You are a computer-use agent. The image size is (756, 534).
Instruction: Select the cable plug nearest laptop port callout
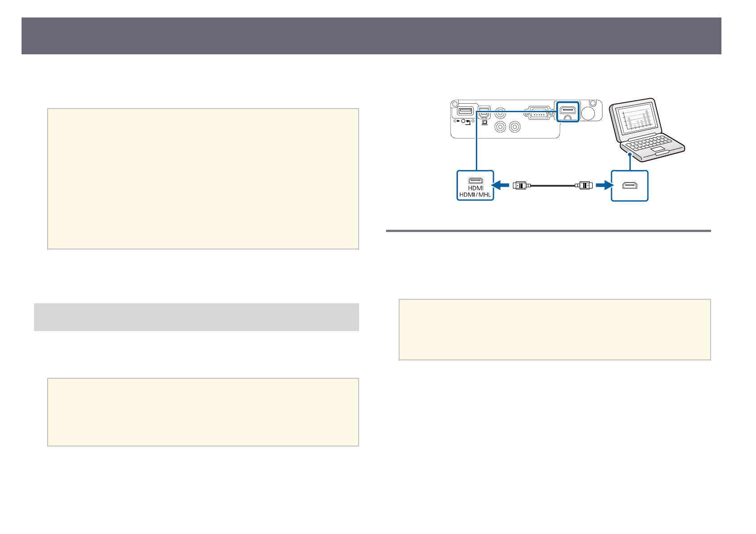point(585,185)
